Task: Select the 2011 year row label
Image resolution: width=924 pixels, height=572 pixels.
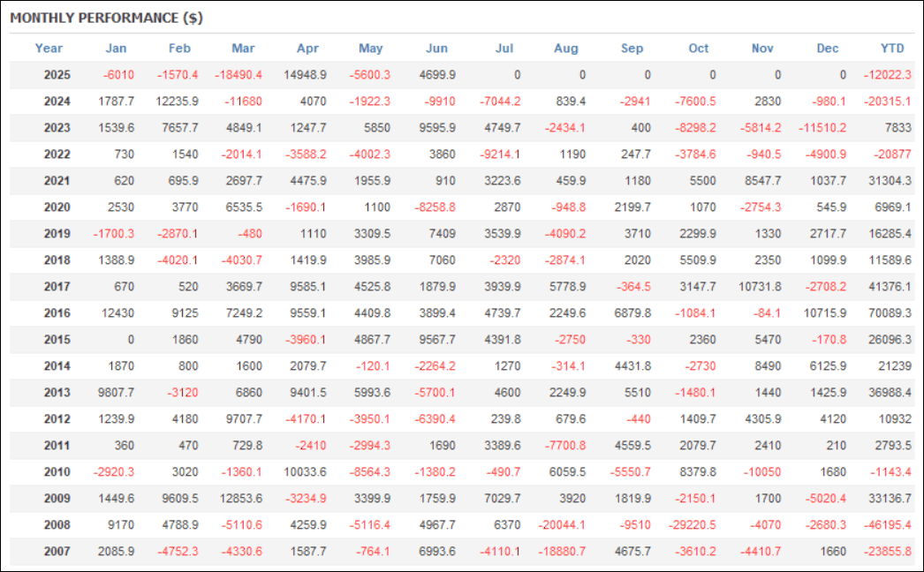Action: pos(57,446)
